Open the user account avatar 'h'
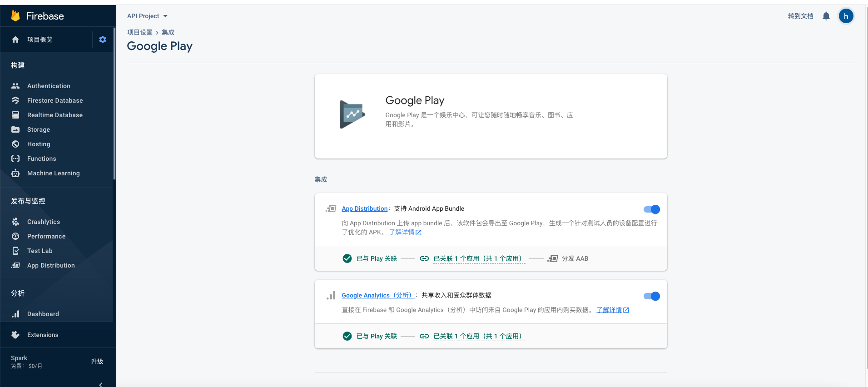The image size is (868, 387). 846,16
